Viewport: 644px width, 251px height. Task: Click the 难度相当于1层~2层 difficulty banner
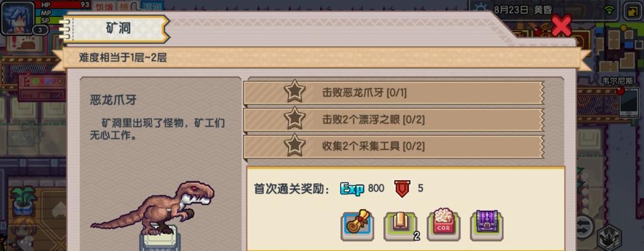pyautogui.click(x=322, y=58)
